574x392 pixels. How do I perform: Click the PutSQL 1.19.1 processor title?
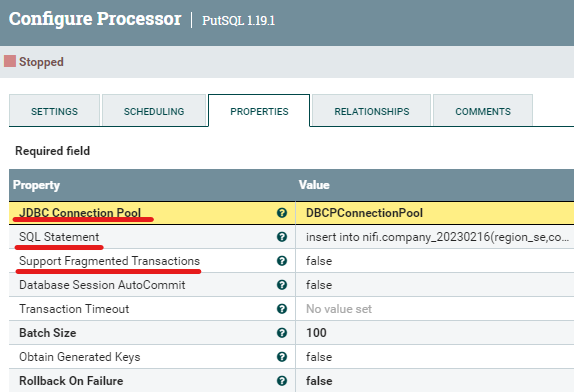[x=238, y=20]
